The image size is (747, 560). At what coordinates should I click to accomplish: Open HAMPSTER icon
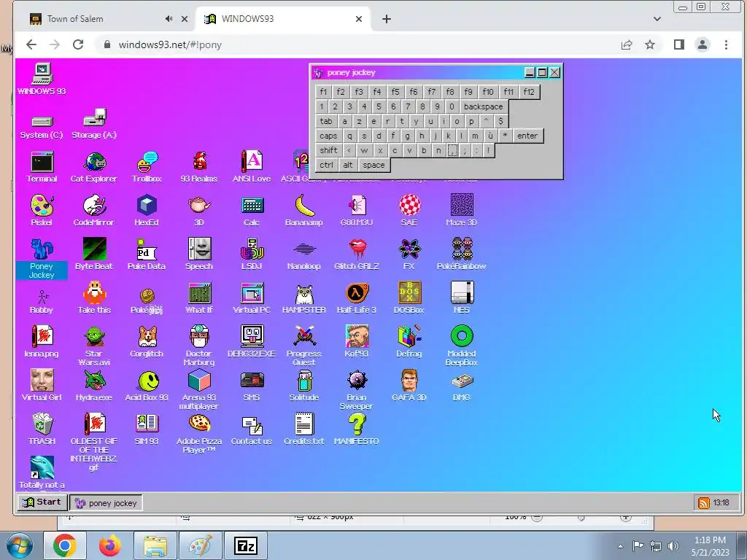tap(304, 298)
